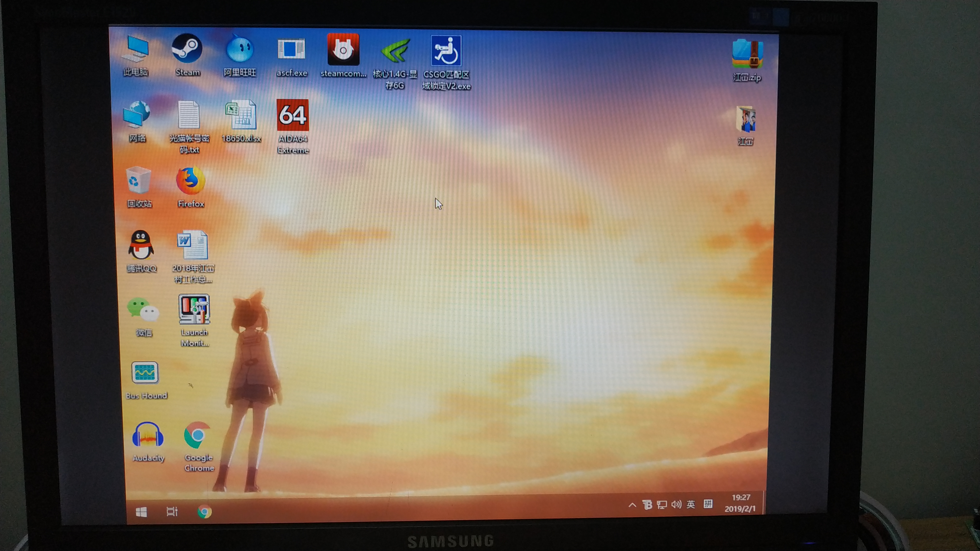Click the Chrome icon on the taskbar
This screenshot has height=551, width=980.
pos(204,512)
